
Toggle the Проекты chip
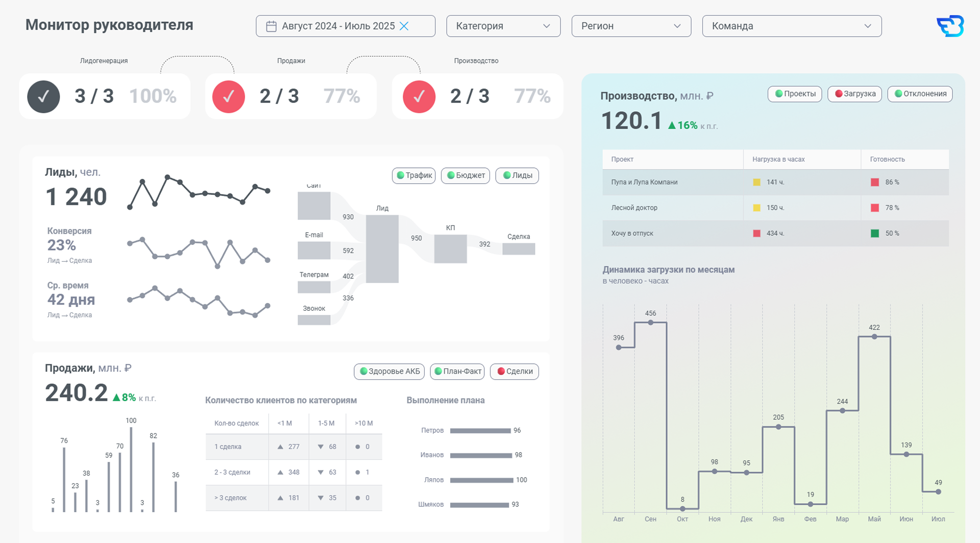[x=795, y=94]
